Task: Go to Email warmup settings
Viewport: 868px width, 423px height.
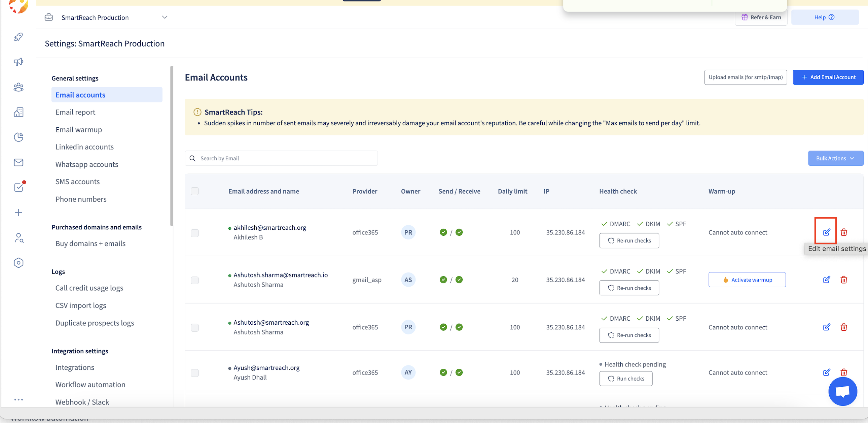Action: pos(78,130)
